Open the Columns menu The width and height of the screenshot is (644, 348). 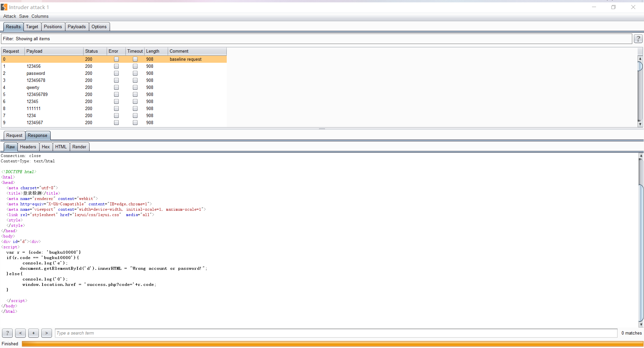[40, 16]
